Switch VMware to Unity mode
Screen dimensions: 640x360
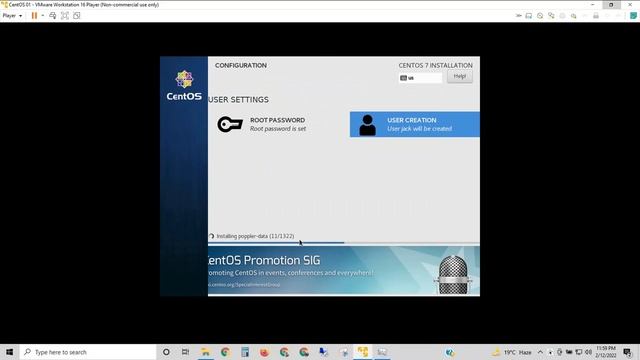click(x=76, y=16)
